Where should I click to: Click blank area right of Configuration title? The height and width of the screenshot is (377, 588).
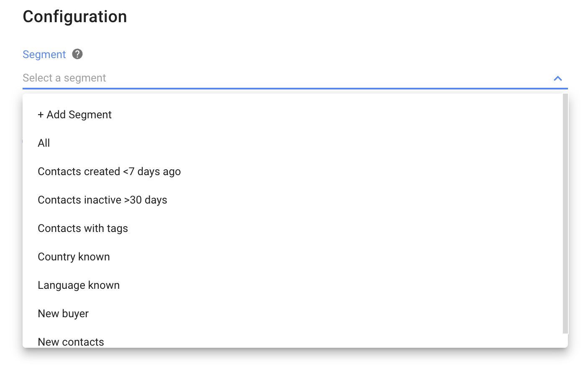pyautogui.click(x=335, y=17)
